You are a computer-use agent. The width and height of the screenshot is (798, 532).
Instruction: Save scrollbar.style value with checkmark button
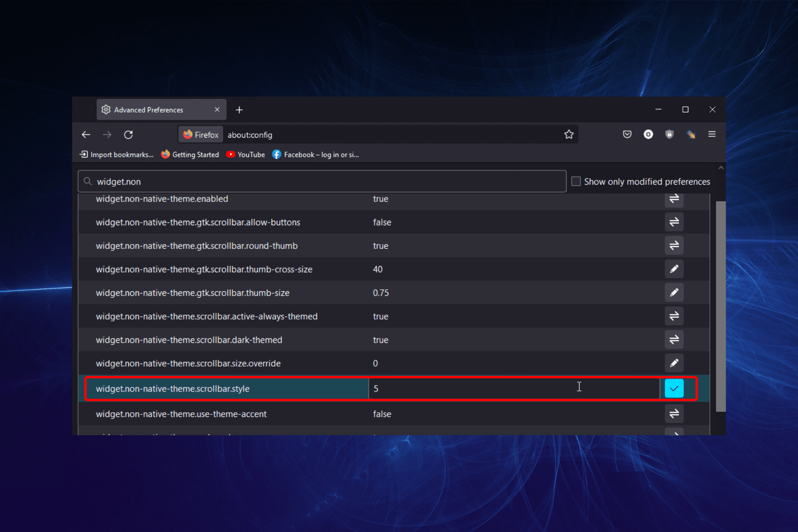(x=674, y=389)
